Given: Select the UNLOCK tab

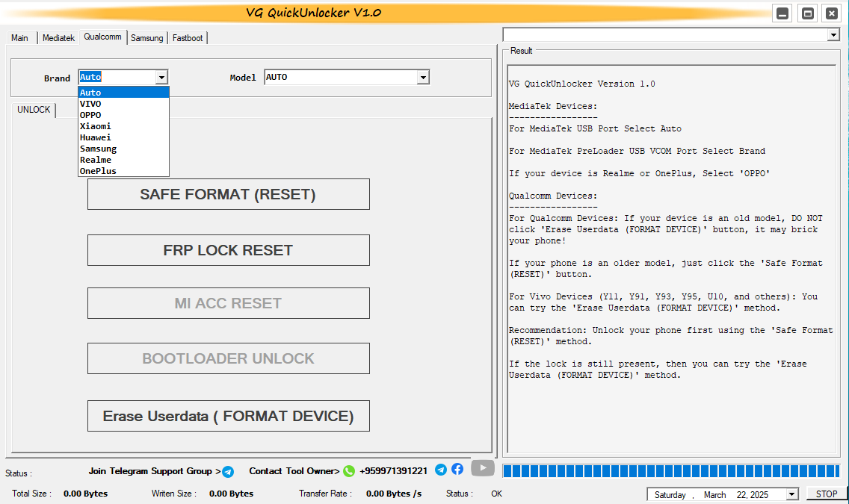Looking at the screenshot, I should coord(34,109).
